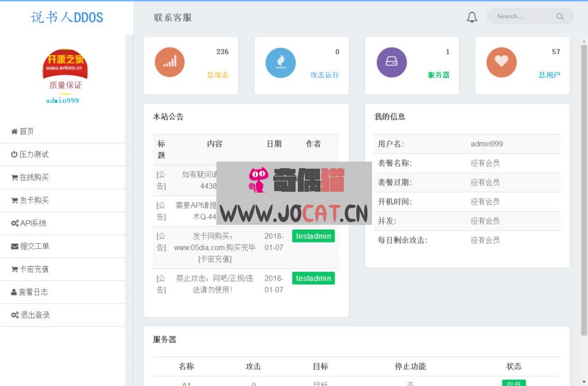Image resolution: width=588 pixels, height=386 pixels.
Task: Open the notification bell icon
Action: [472, 17]
